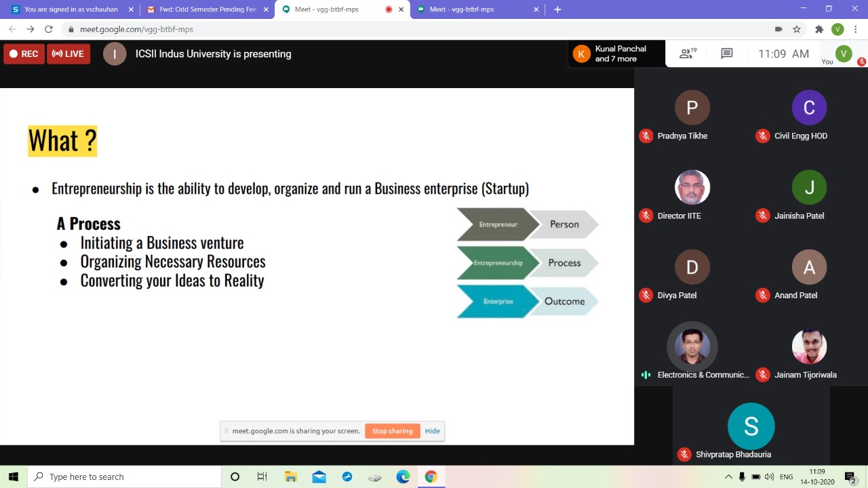Open the participants list icon
Image resolution: width=868 pixels, height=488 pixels.
pos(688,54)
